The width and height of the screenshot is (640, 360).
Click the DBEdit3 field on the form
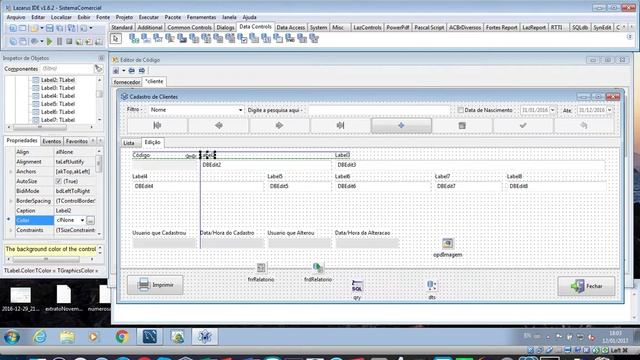coord(470,165)
